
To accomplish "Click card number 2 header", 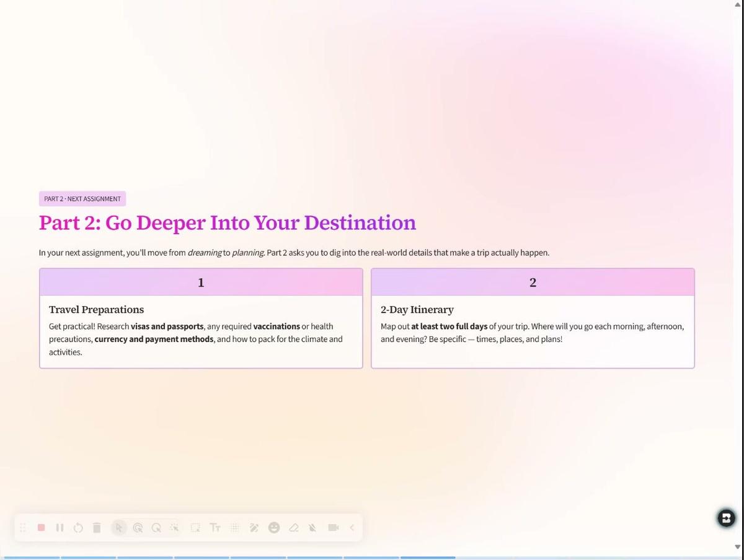I will coord(533,282).
